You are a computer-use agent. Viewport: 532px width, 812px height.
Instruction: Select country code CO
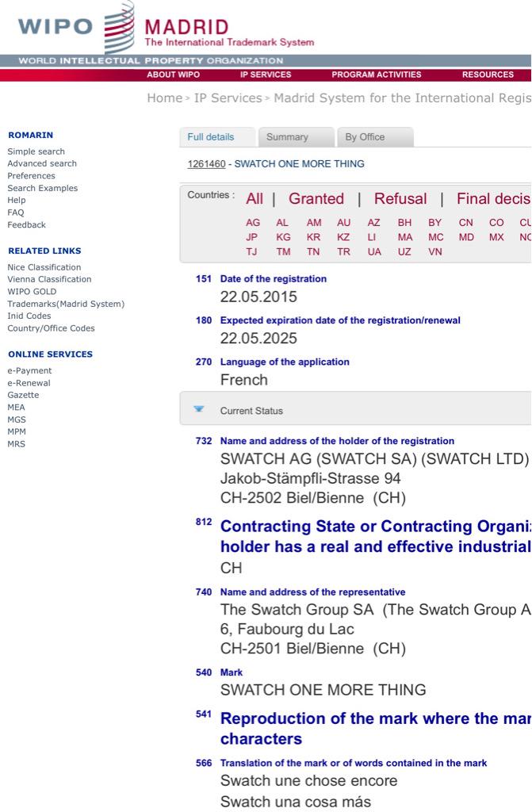(496, 223)
